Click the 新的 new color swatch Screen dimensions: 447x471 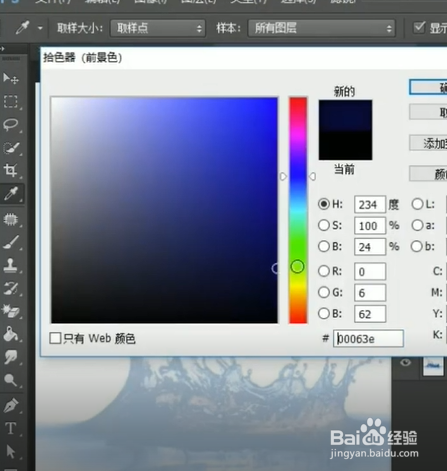pyautogui.click(x=345, y=115)
